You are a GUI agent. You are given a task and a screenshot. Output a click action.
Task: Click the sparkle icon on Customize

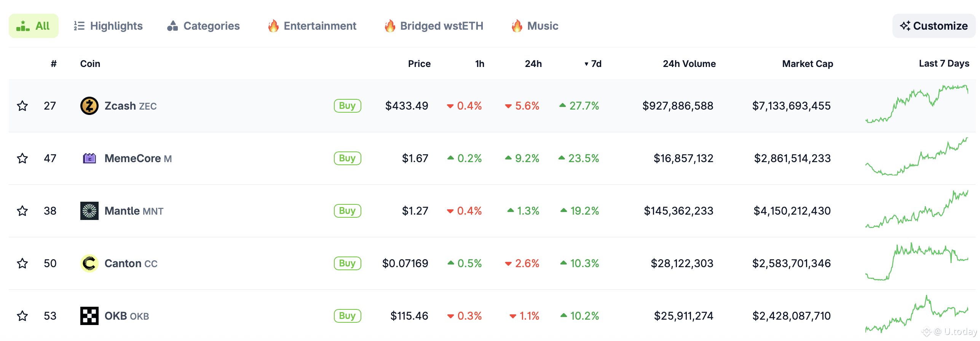coord(906,25)
